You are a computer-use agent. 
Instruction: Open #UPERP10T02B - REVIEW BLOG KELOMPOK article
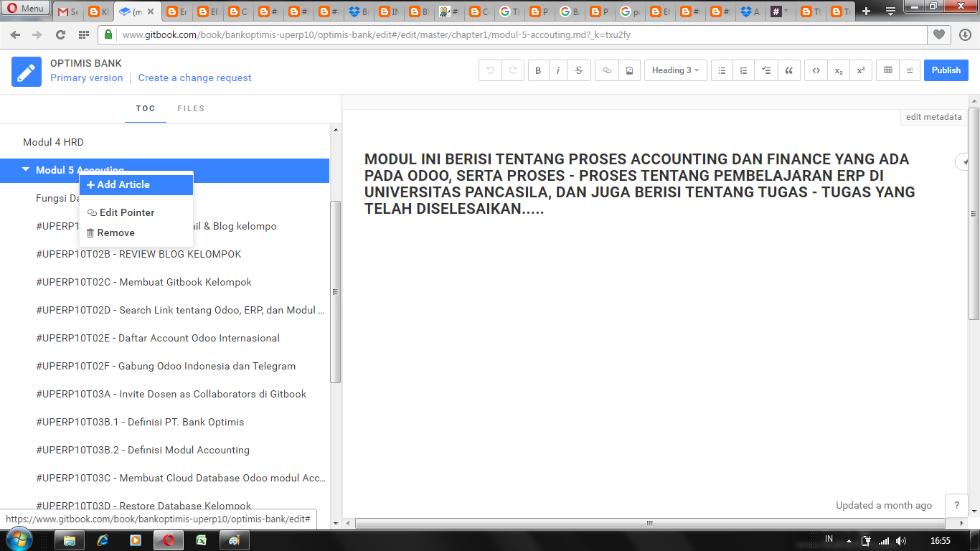(x=138, y=254)
